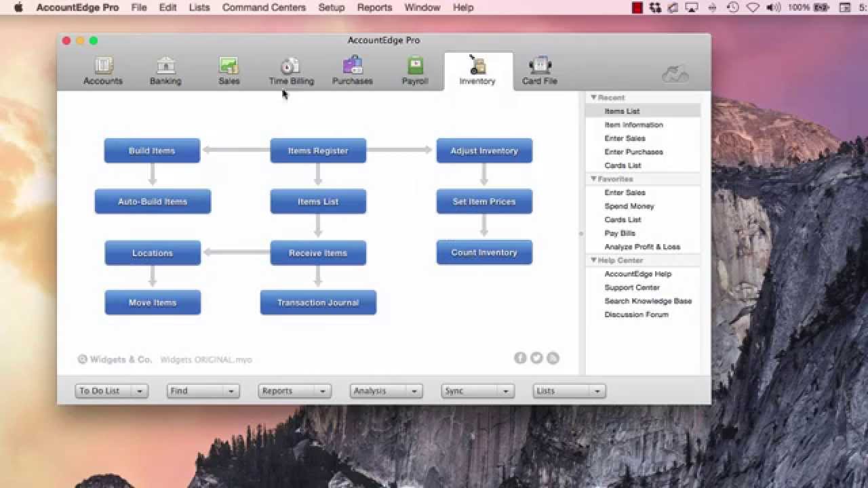Click the blue Items List button
The height and width of the screenshot is (488, 868).
pos(318,201)
